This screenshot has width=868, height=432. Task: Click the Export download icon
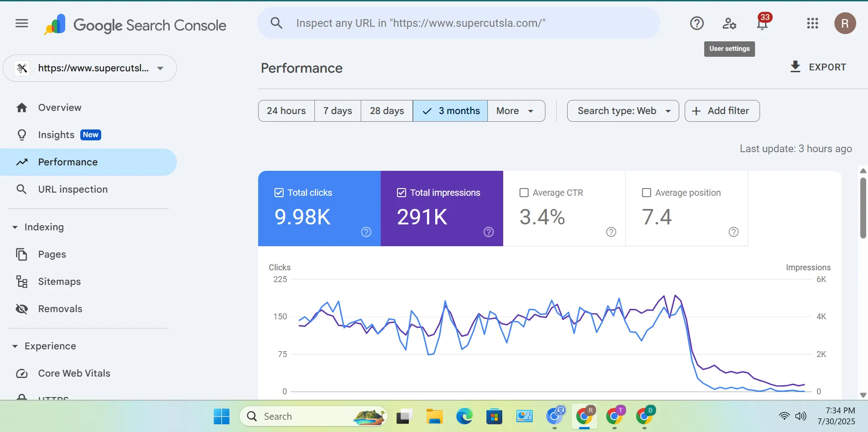coord(795,67)
